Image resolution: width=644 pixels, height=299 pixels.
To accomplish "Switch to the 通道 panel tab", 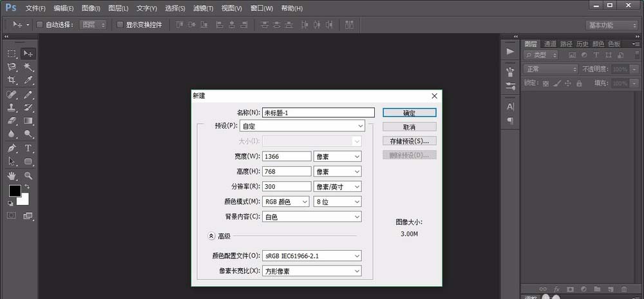I will (x=550, y=44).
